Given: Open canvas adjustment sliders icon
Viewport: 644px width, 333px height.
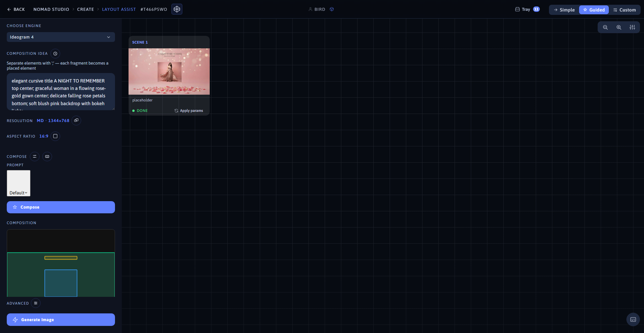Looking at the screenshot, I should point(632,27).
